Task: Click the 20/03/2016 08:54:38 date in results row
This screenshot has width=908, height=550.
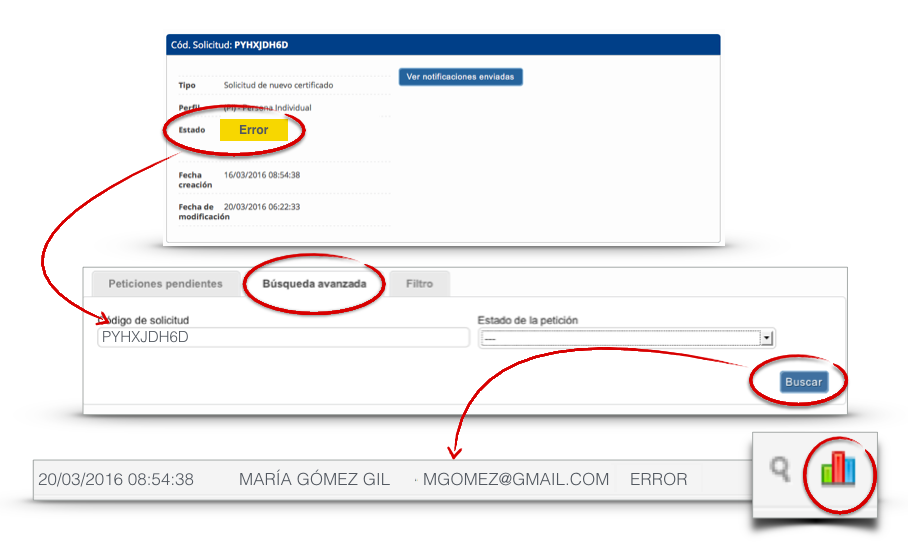Action: pyautogui.click(x=116, y=479)
